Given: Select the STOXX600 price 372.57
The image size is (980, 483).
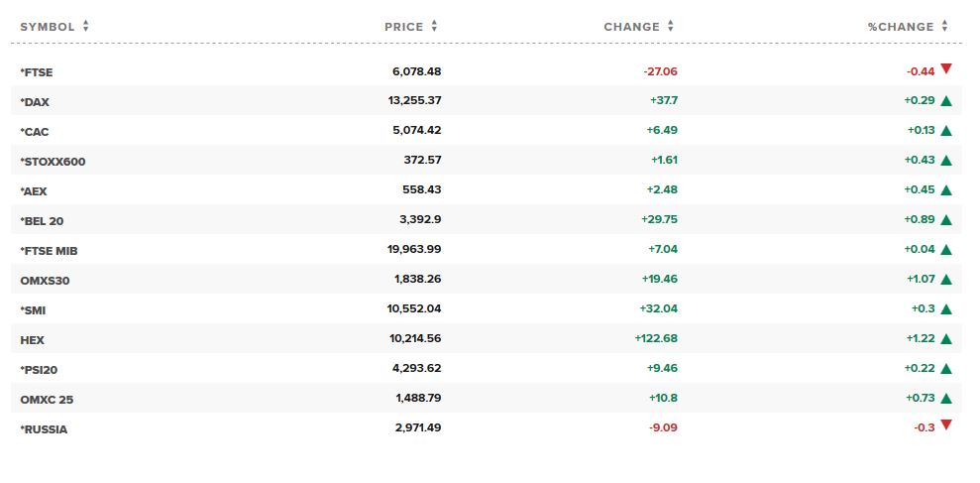Looking at the screenshot, I should coord(422,160).
